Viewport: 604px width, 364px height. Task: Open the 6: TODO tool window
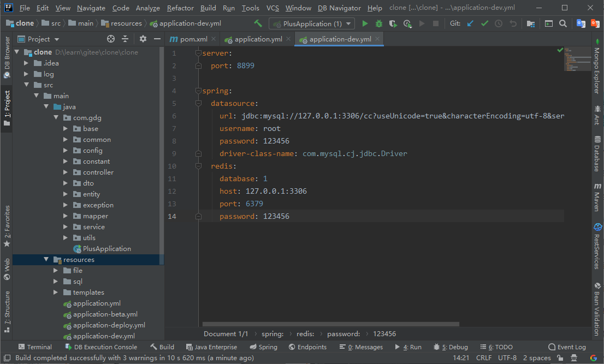(x=496, y=347)
